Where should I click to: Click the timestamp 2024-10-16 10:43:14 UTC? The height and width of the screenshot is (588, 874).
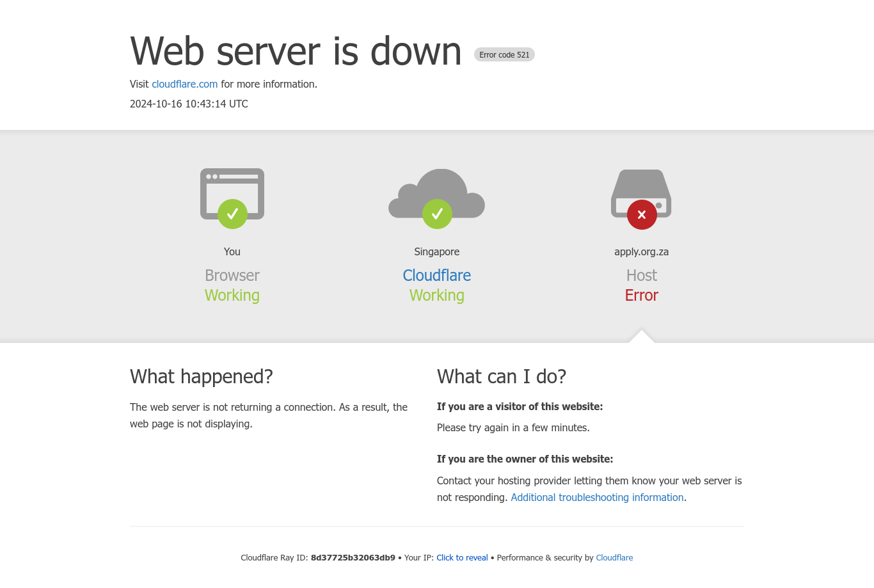189,104
